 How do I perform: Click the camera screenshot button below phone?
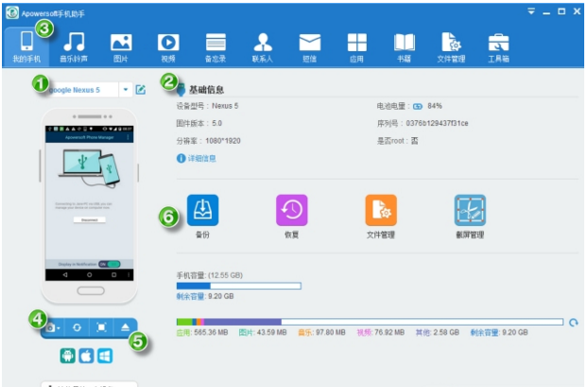[x=53, y=327]
